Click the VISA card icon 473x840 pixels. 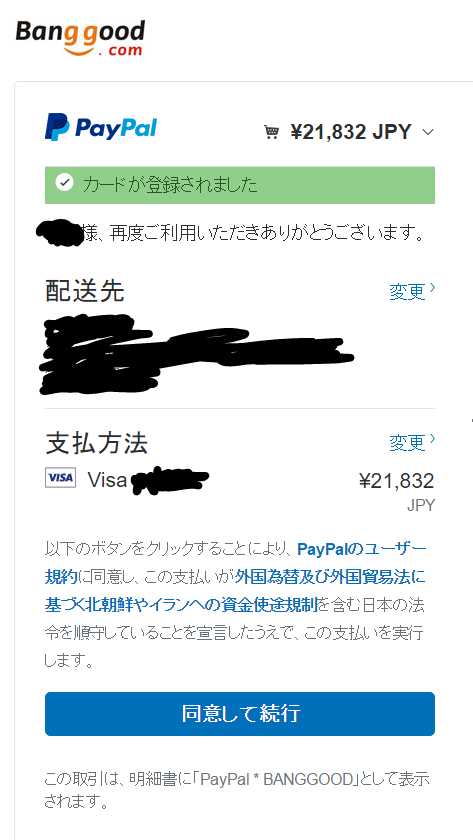click(61, 477)
